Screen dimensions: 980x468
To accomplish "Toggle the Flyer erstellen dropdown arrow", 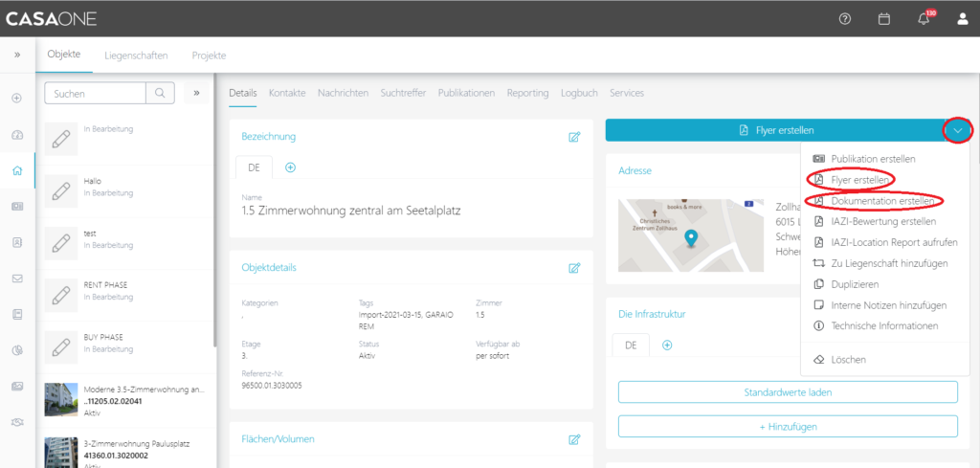I will click(x=958, y=130).
